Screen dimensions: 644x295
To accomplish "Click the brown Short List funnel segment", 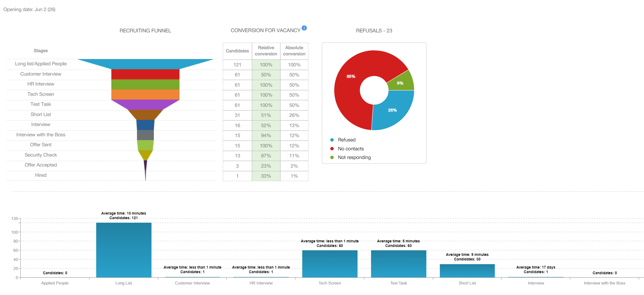I will [x=145, y=114].
